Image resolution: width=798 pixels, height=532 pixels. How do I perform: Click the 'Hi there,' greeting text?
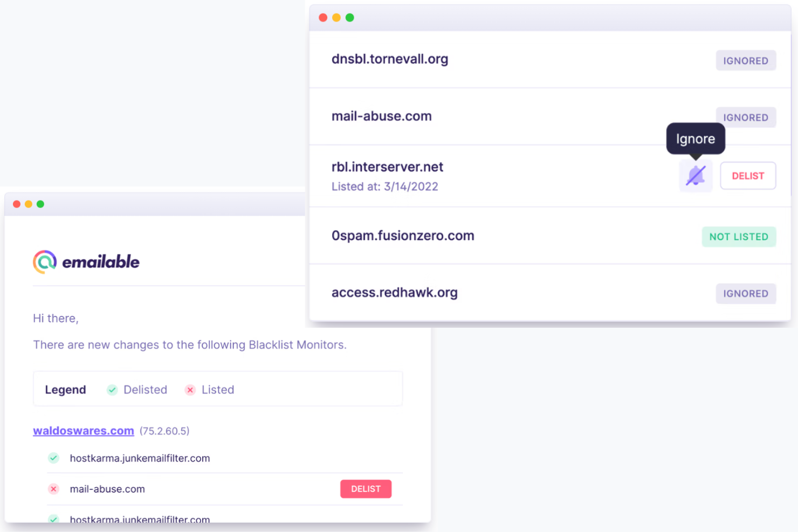point(56,319)
